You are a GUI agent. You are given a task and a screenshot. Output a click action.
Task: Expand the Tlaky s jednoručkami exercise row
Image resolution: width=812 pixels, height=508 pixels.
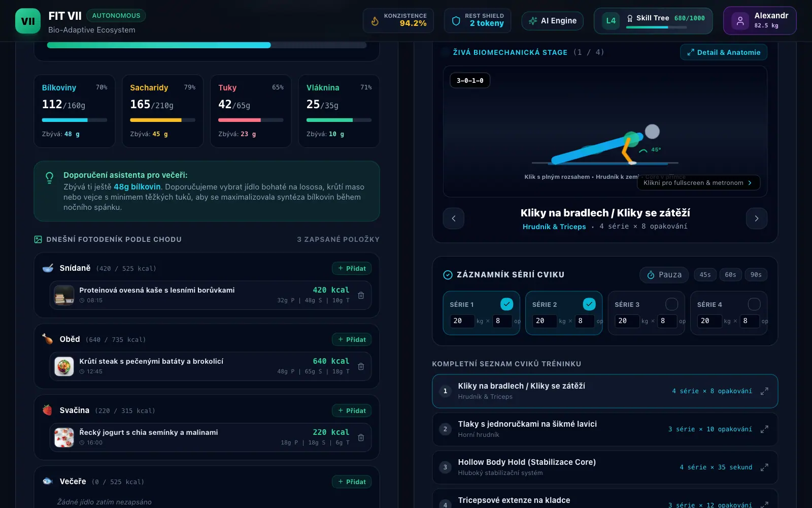tap(764, 429)
